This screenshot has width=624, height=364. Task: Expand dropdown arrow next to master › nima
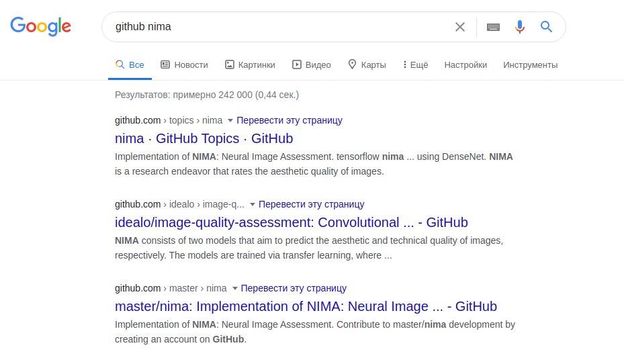click(235, 288)
